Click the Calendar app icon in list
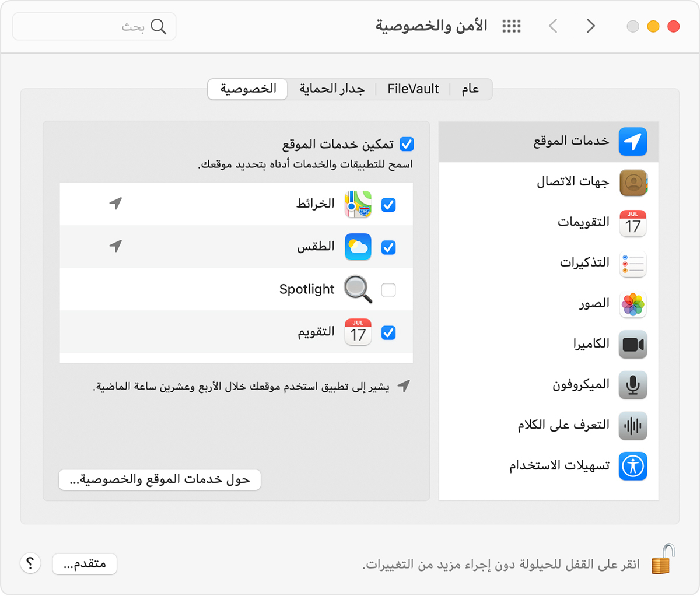 coord(358,332)
